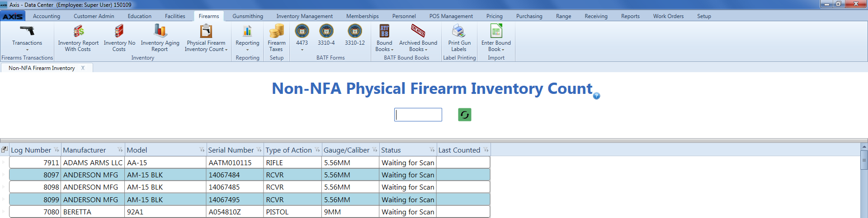868x218 pixels.
Task: Sort by the Manufacturer header
Action: click(85, 150)
